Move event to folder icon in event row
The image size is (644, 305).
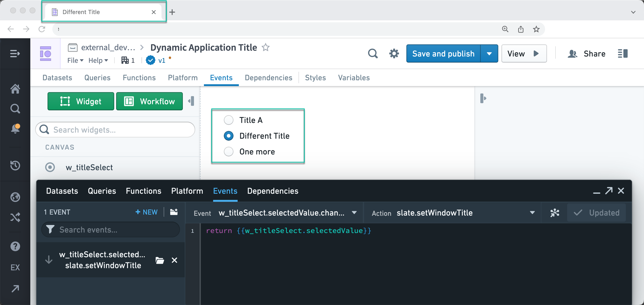point(160,260)
